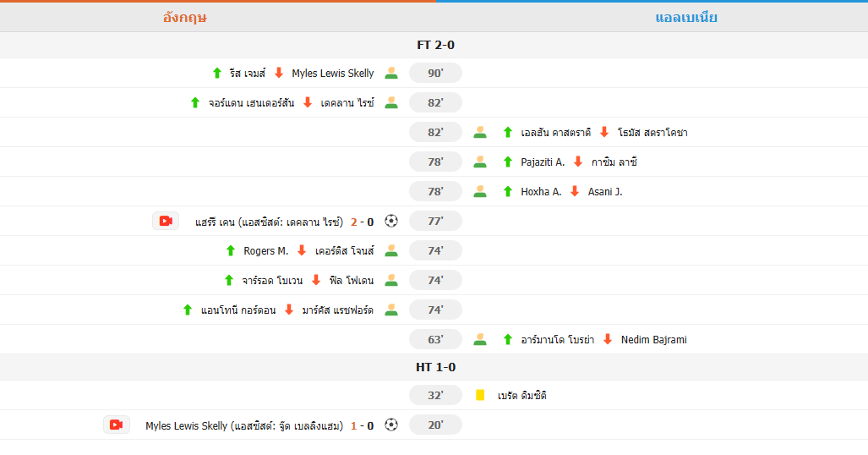Screen dimensions: 868x455
Task: Click player icon in อาร์มานโด โบรย่า row
Action: [x=480, y=340]
